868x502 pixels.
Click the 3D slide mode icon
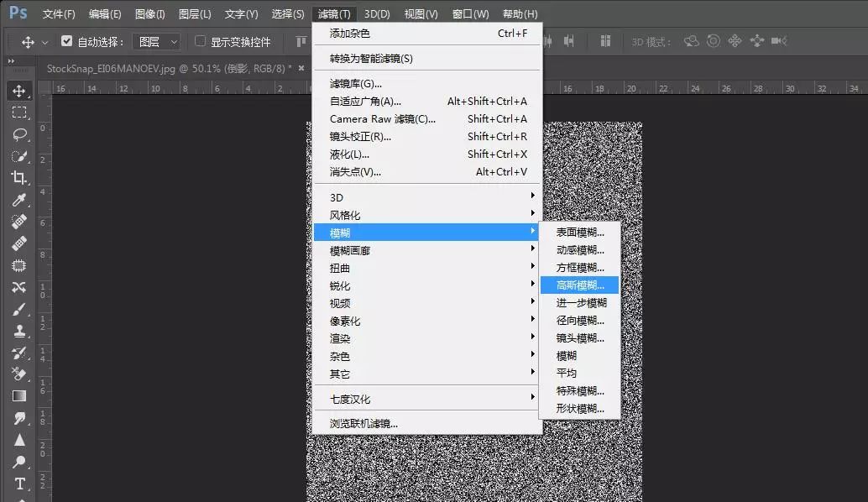[x=756, y=41]
